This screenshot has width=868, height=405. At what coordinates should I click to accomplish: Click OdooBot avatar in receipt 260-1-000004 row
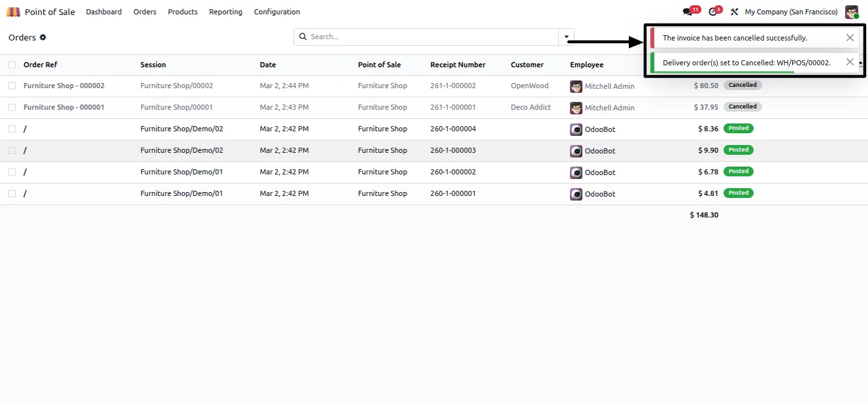pos(576,129)
